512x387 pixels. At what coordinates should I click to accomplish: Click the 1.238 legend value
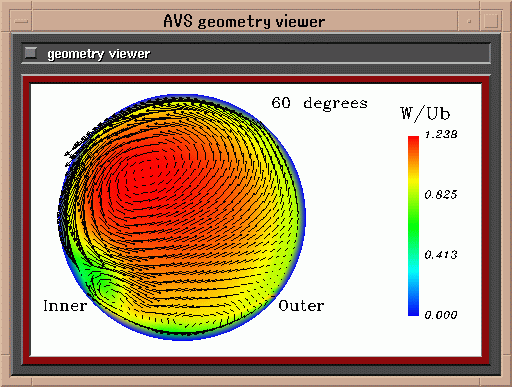coord(441,135)
